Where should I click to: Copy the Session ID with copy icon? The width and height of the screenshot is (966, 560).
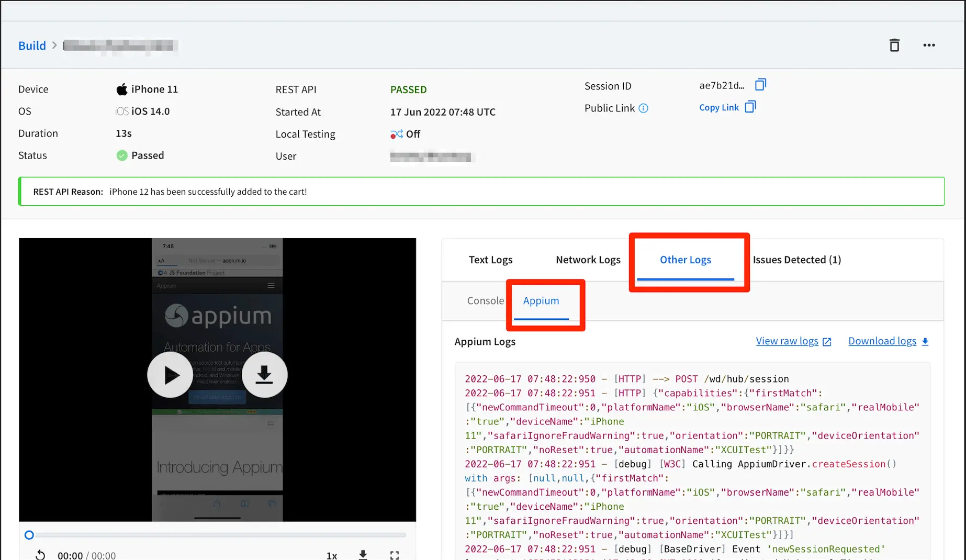coord(760,85)
